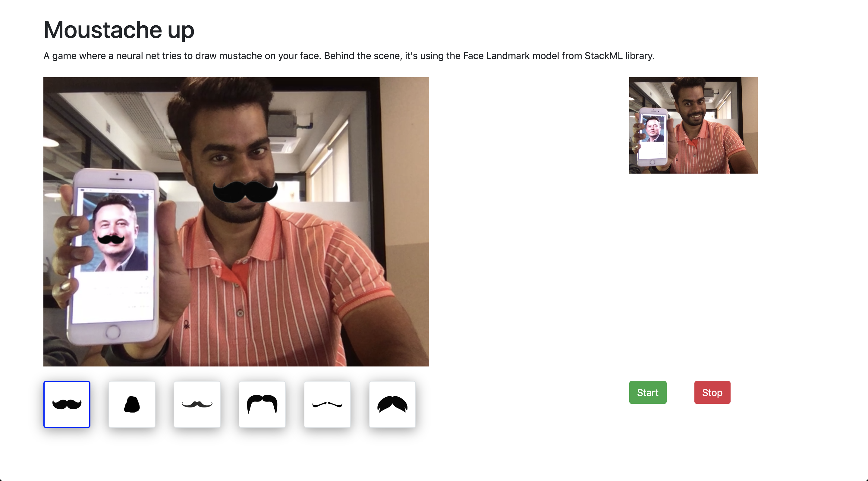This screenshot has height=481, width=868.
Task: Click Start to begin face detection
Action: (647, 392)
